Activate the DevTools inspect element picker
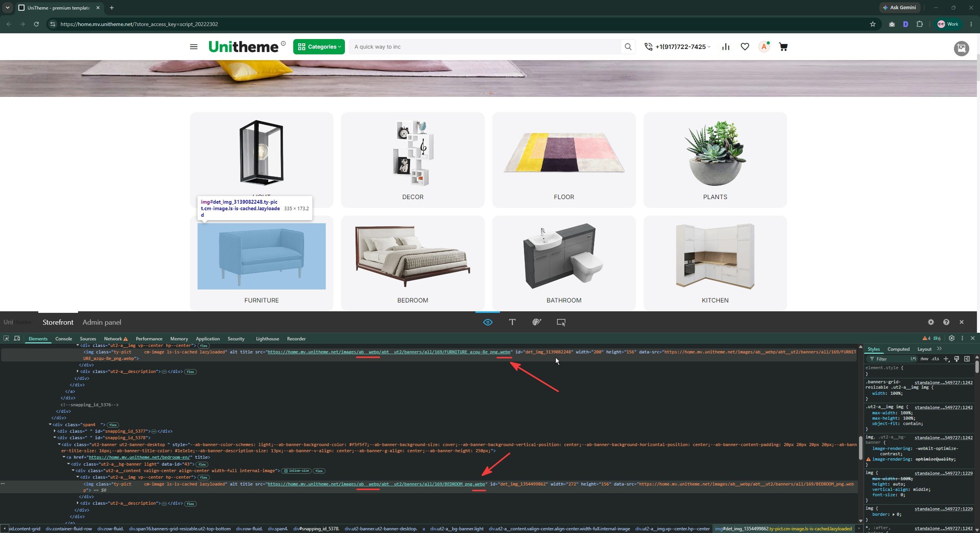This screenshot has height=533, width=980. tap(6, 338)
